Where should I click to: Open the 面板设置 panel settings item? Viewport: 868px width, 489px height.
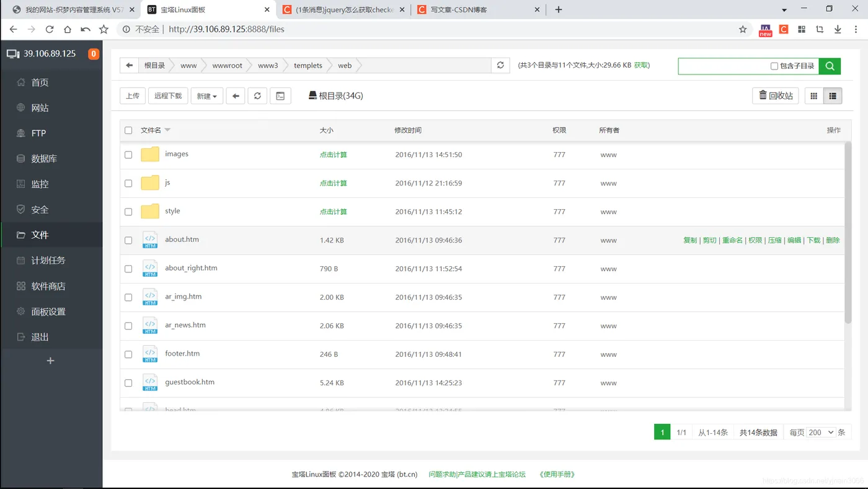point(51,312)
